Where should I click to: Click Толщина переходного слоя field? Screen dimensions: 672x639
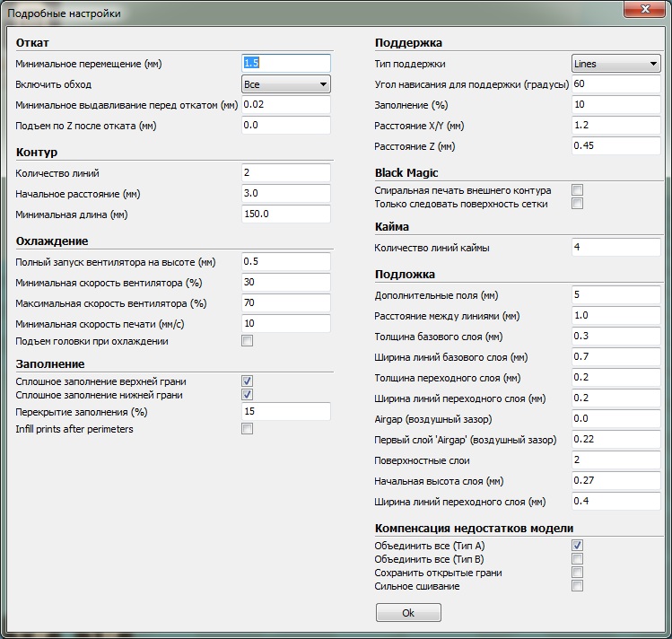click(x=615, y=377)
